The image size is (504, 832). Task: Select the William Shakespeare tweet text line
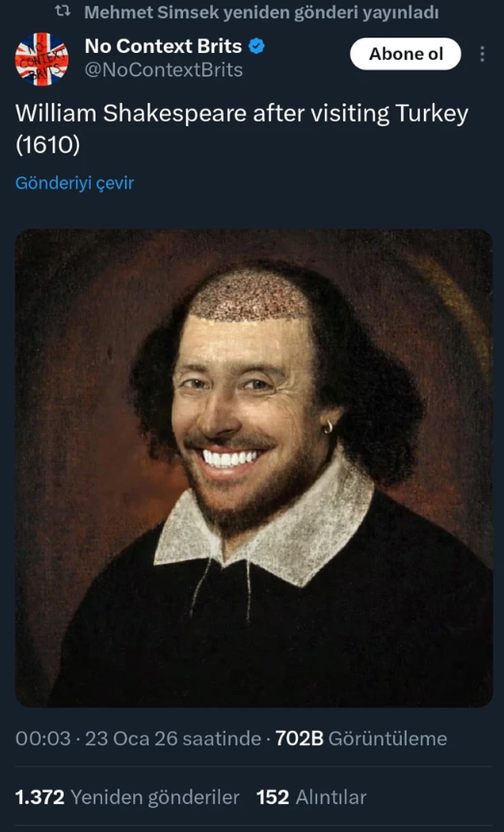click(x=242, y=114)
